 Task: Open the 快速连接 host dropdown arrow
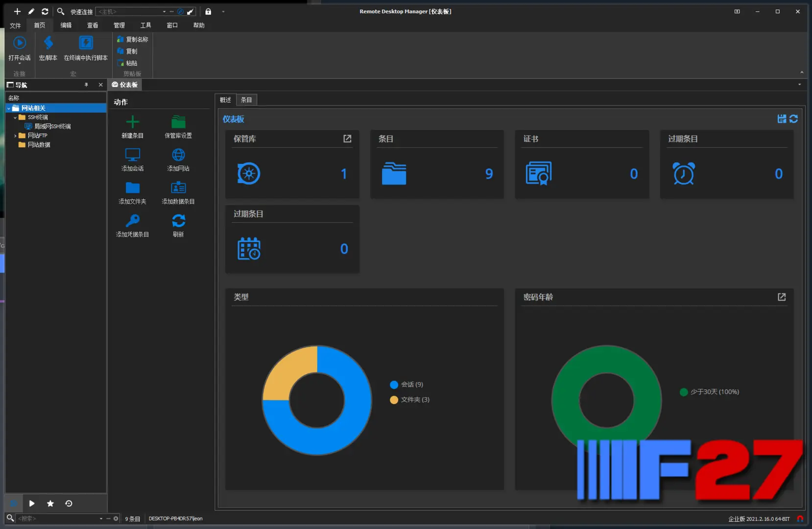click(164, 12)
